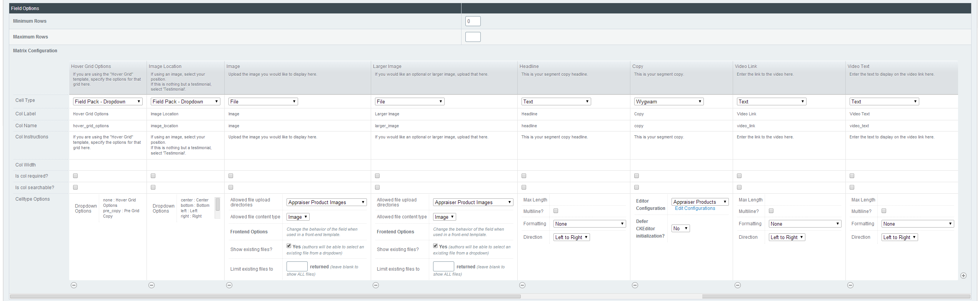Change Copy cell type from Wygwam
980x301 pixels.
(x=669, y=101)
